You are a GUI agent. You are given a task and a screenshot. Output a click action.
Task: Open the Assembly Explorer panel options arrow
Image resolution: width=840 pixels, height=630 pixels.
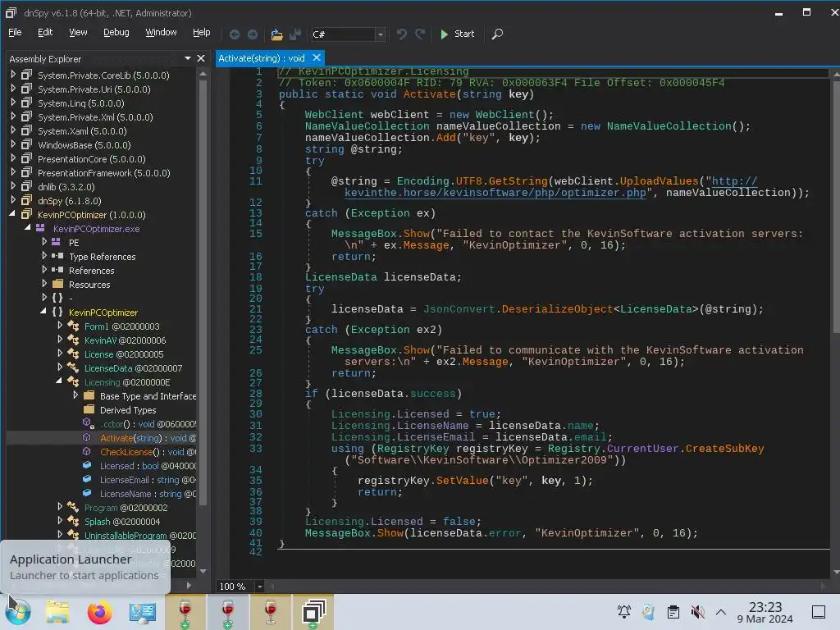pos(188,58)
